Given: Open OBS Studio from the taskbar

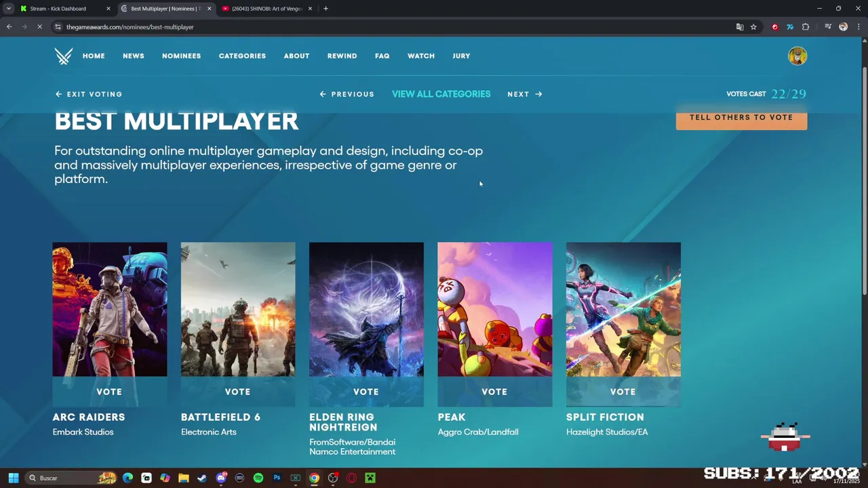Looking at the screenshot, I should coord(333,478).
